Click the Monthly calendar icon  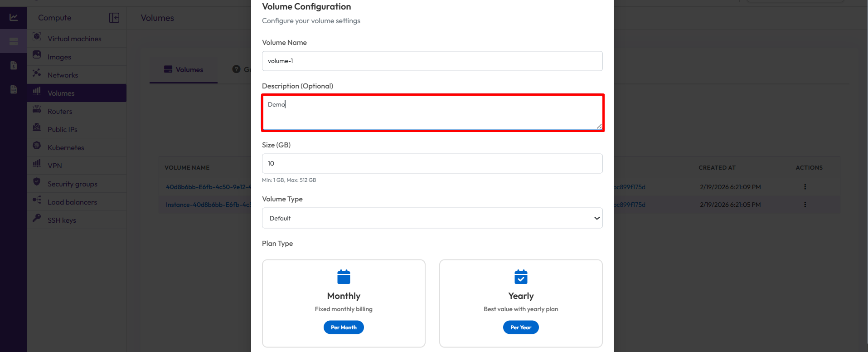(344, 277)
